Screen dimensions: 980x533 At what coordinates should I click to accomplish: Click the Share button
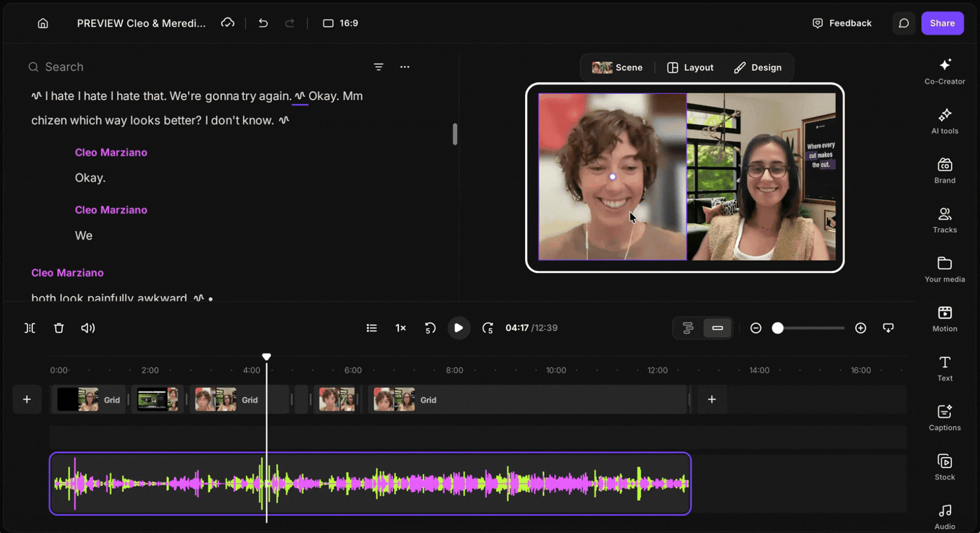pyautogui.click(x=942, y=23)
